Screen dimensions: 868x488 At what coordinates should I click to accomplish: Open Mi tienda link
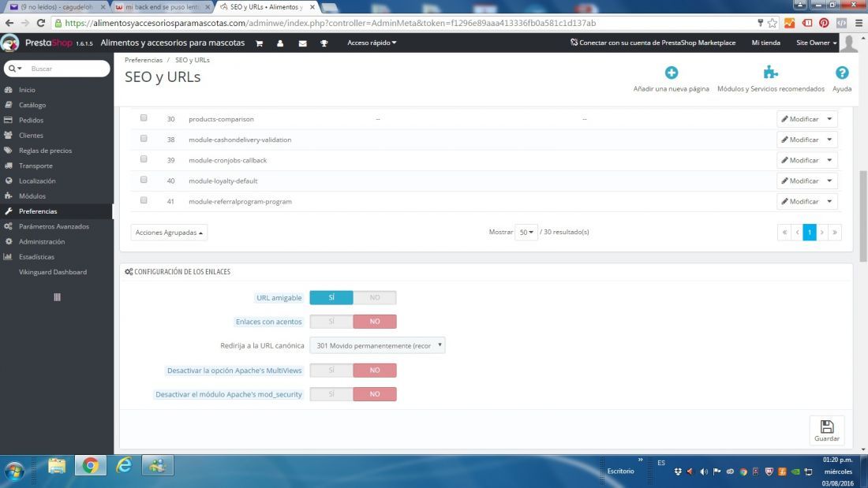coord(765,43)
